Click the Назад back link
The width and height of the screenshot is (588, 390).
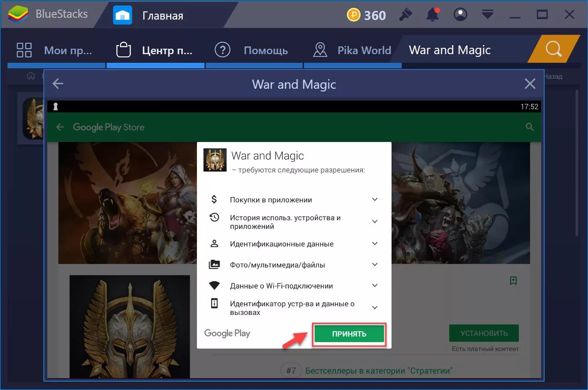tap(553, 76)
